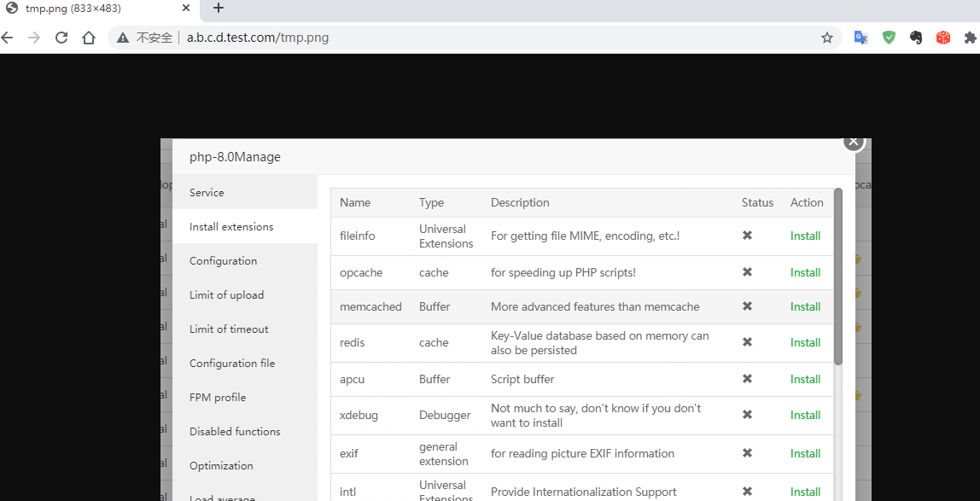
Task: Click the Status column header
Action: coord(757,203)
